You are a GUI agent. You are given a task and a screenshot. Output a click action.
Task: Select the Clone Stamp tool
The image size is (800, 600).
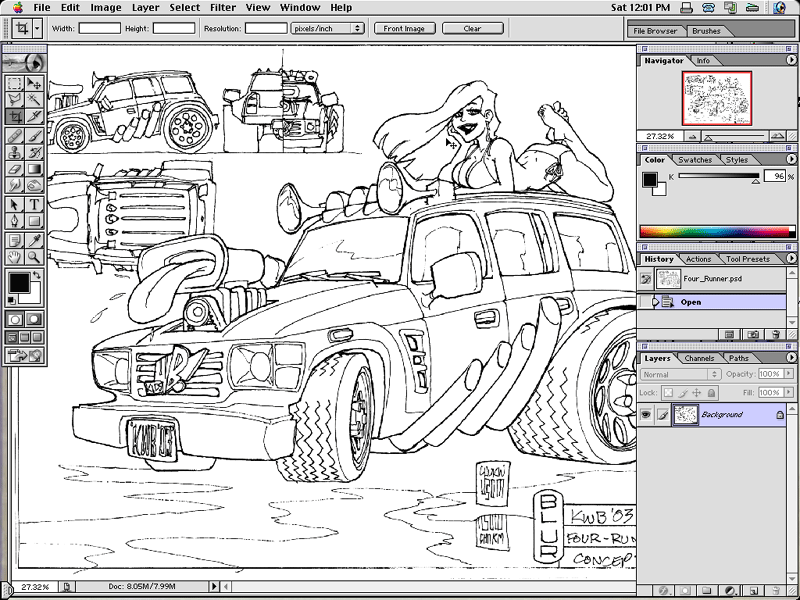click(x=15, y=152)
